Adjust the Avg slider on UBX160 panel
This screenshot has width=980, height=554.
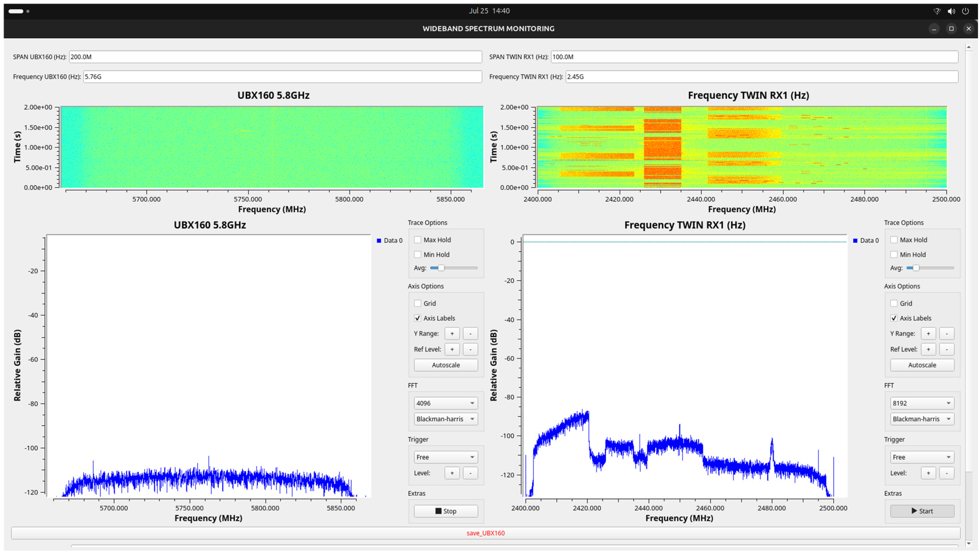click(x=441, y=268)
